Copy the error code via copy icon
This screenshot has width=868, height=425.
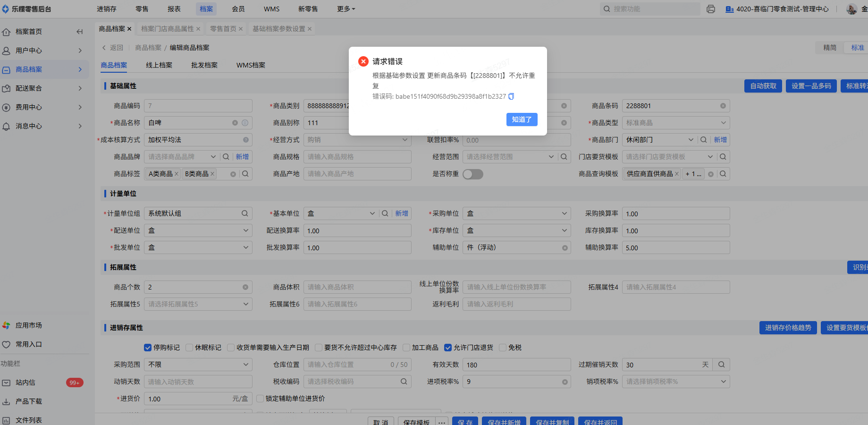pos(511,96)
